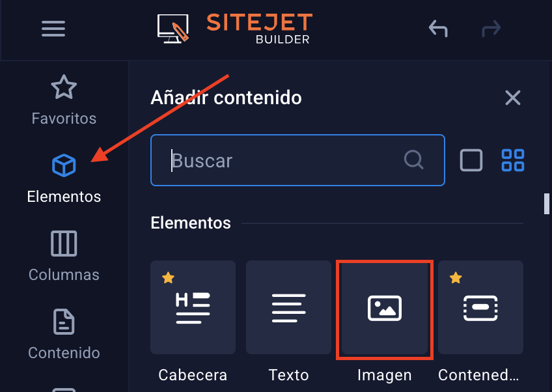
Task: Select the Elementos cube icon
Action: point(64,165)
